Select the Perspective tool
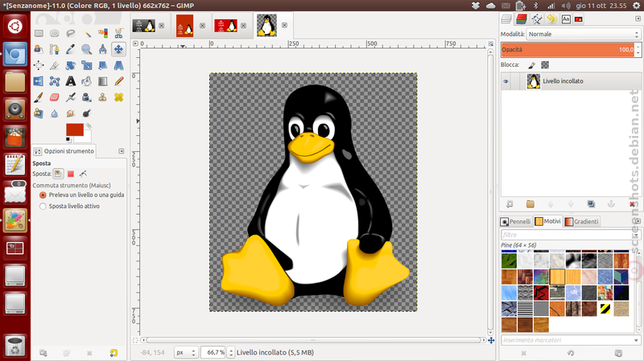Screen dimensions: 644x361 coord(118,65)
